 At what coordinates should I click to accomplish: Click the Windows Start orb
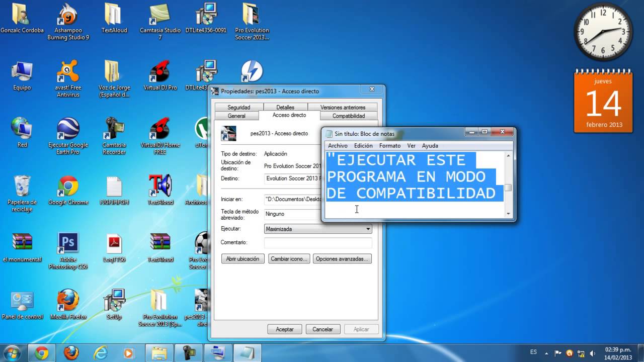[x=12, y=352]
